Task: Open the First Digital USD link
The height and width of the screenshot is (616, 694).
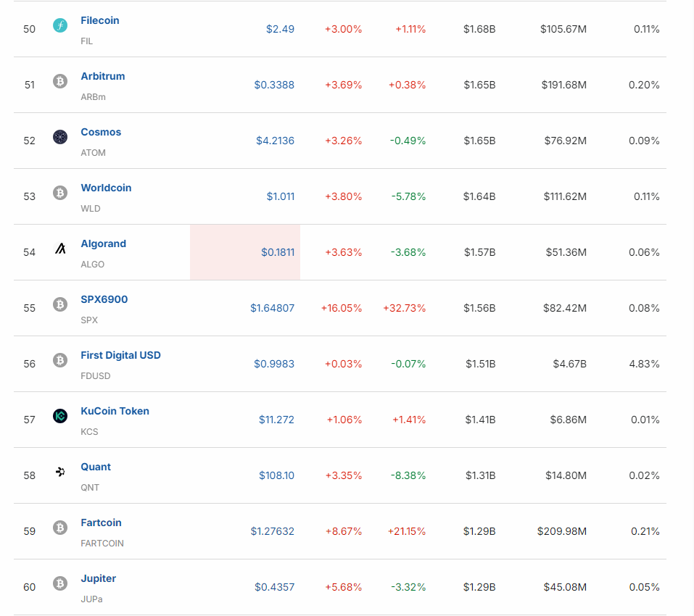Action: click(x=120, y=355)
